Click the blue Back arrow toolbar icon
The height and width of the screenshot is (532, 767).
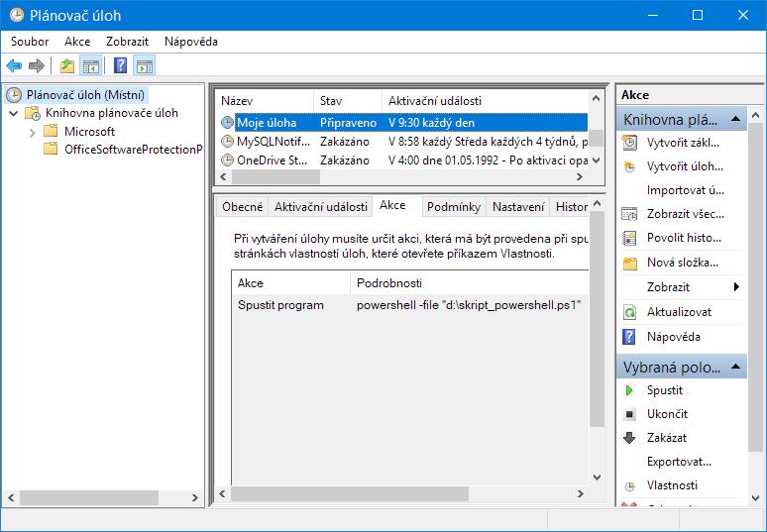click(x=14, y=66)
